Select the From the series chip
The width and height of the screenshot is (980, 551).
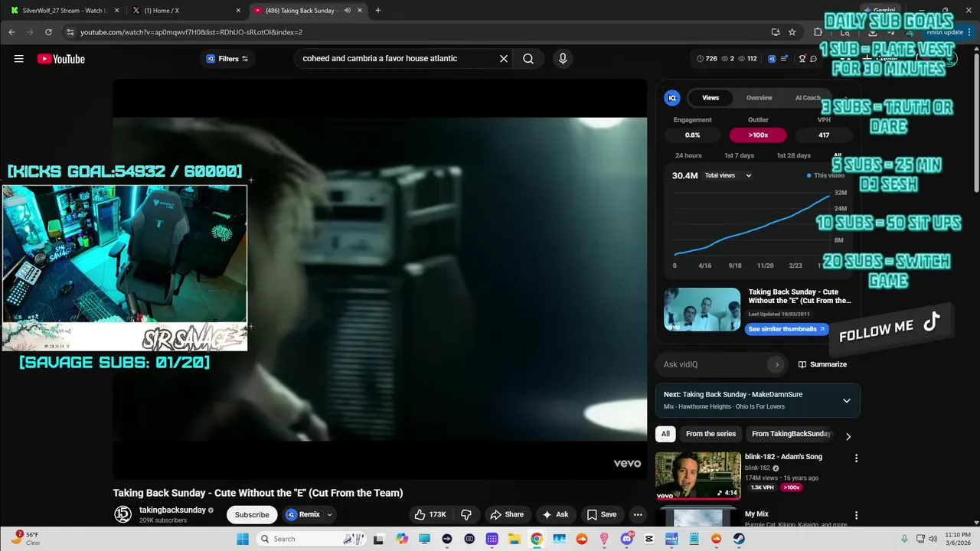[710, 434]
